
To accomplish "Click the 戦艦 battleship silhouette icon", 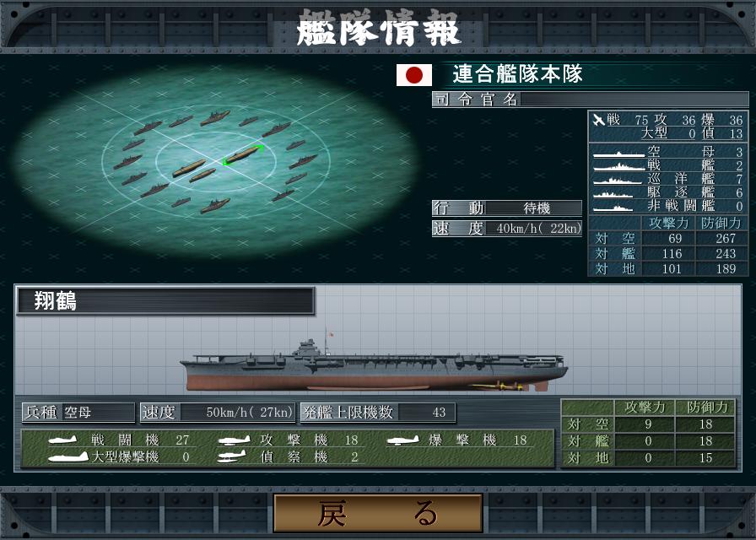I will coord(618,167).
